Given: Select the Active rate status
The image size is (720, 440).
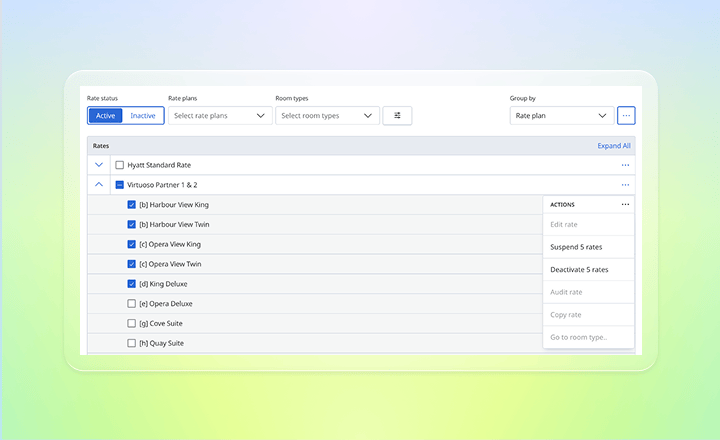Looking at the screenshot, I should pos(106,116).
